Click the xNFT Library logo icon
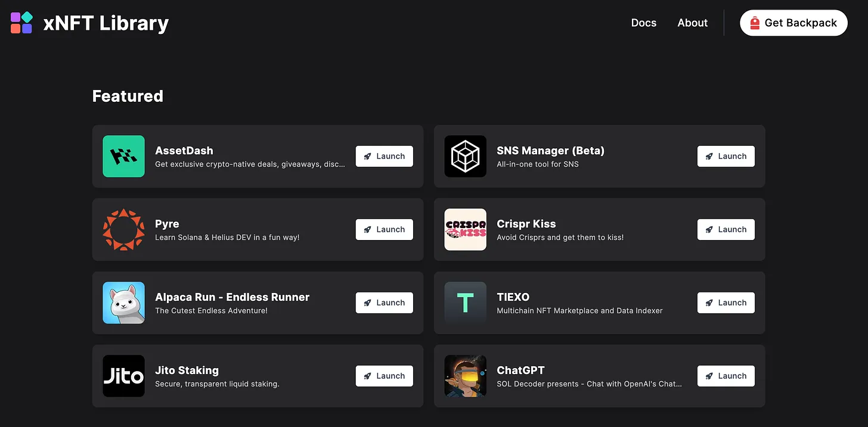 (x=21, y=23)
